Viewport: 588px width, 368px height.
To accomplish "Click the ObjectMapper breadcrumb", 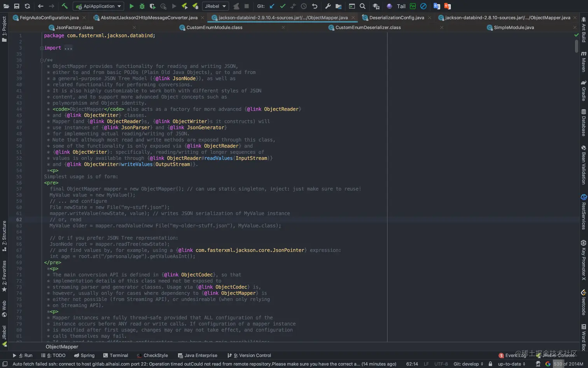I will [62, 347].
